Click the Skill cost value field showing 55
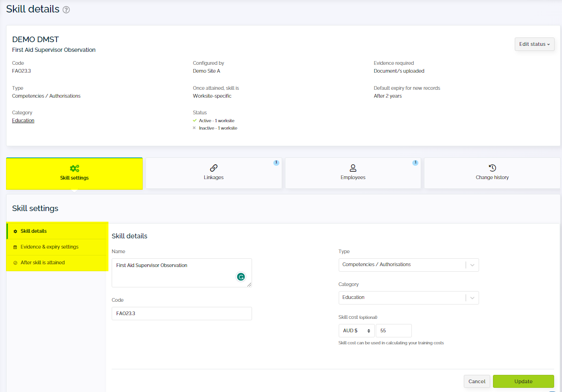Image resolution: width=562 pixels, height=392 pixels. [x=393, y=330]
